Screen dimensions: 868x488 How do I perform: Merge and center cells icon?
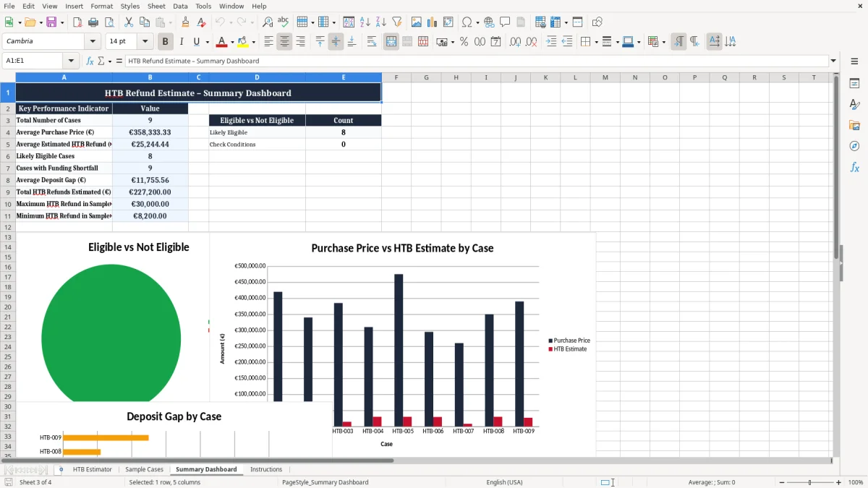click(x=391, y=42)
